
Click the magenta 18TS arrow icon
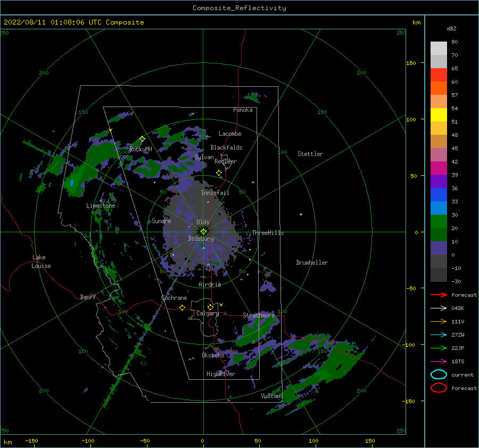click(x=439, y=362)
